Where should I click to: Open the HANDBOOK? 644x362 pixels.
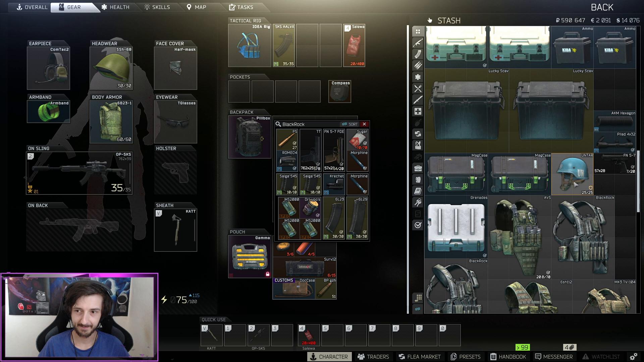pyautogui.click(x=508, y=357)
